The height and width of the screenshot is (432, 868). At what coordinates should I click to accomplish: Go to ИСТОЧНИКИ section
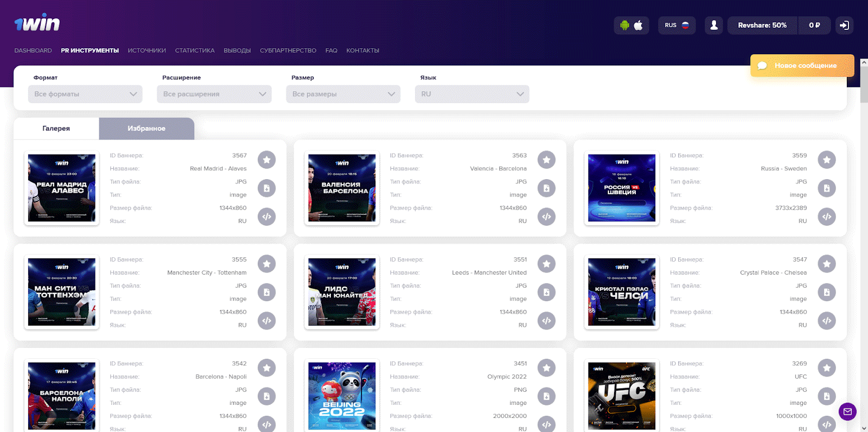coord(147,50)
